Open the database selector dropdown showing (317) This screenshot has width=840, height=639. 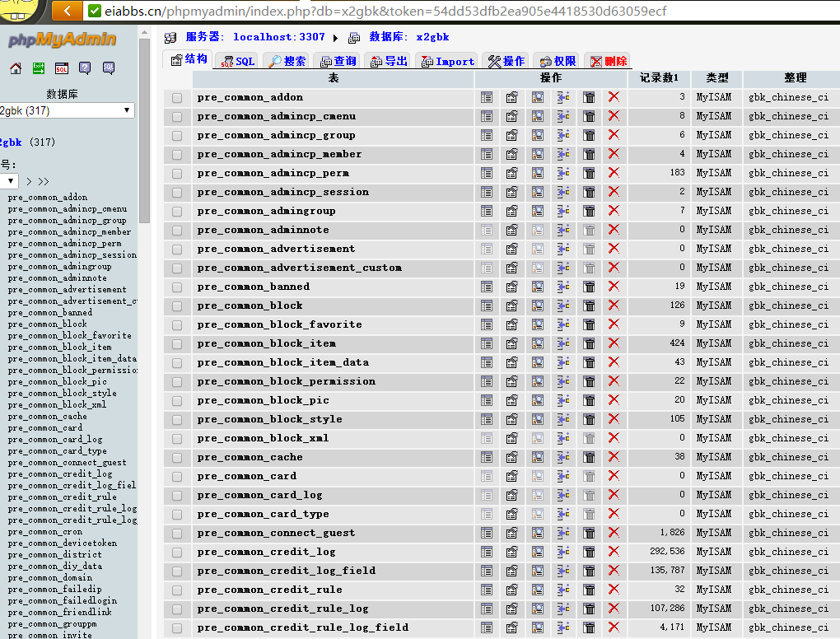[x=67, y=110]
